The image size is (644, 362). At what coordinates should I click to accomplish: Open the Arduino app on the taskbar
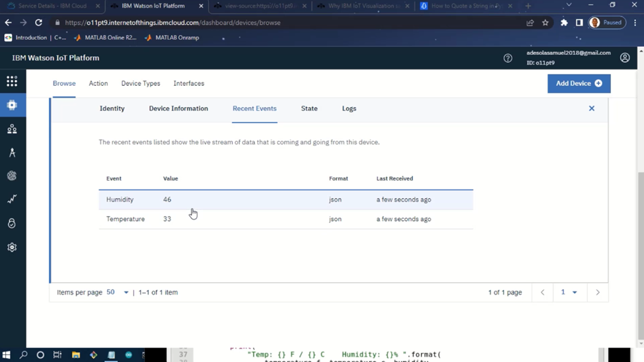pyautogui.click(x=129, y=355)
